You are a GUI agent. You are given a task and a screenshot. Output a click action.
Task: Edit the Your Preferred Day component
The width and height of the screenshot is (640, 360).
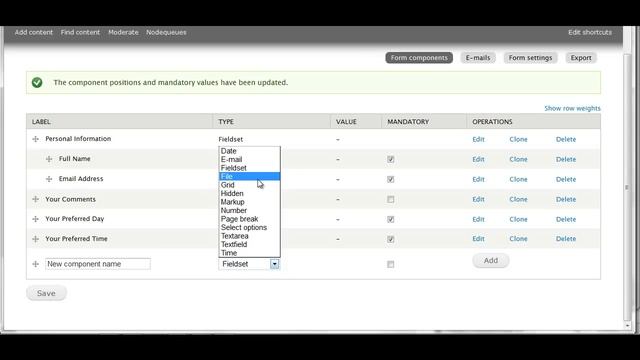(478, 219)
